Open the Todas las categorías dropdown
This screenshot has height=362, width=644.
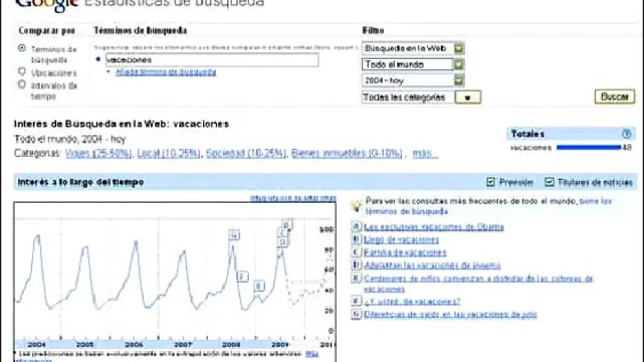tap(468, 97)
